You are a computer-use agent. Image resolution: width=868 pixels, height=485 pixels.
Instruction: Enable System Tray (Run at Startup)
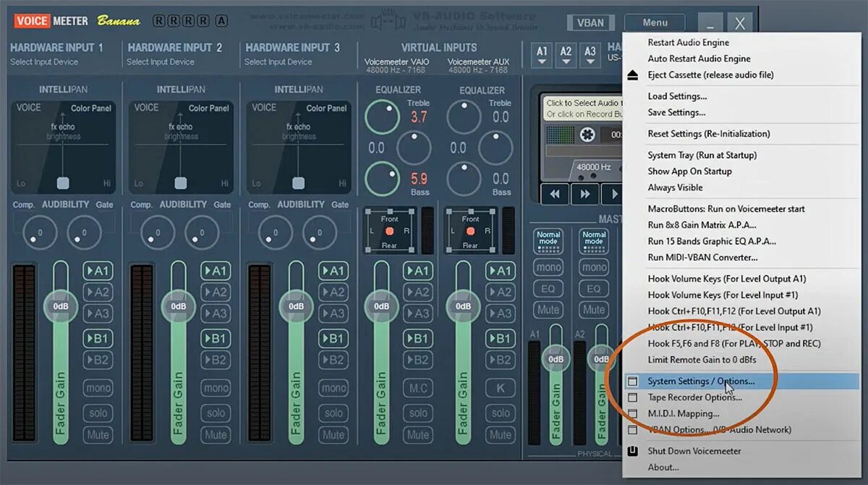702,155
